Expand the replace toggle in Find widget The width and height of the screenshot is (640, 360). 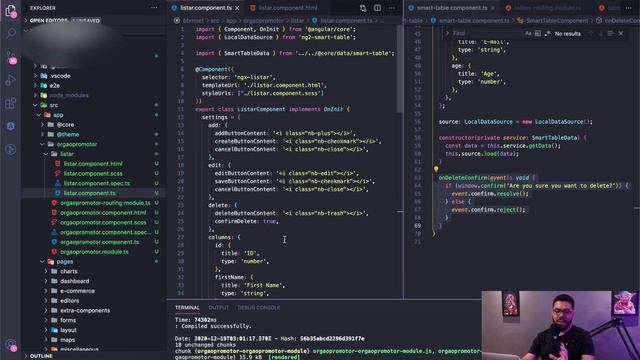pos(447,33)
